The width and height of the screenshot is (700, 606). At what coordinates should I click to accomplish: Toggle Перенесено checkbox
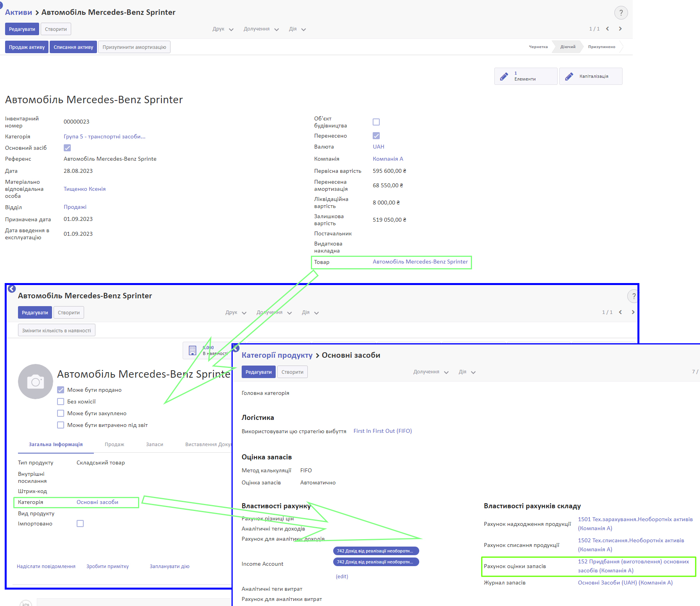pyautogui.click(x=376, y=136)
